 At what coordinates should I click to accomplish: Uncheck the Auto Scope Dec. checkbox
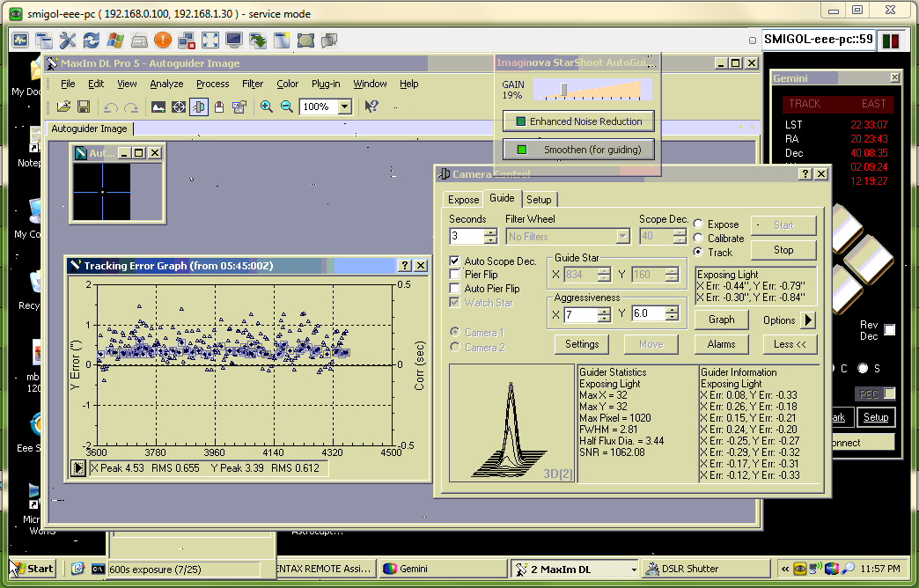[455, 261]
